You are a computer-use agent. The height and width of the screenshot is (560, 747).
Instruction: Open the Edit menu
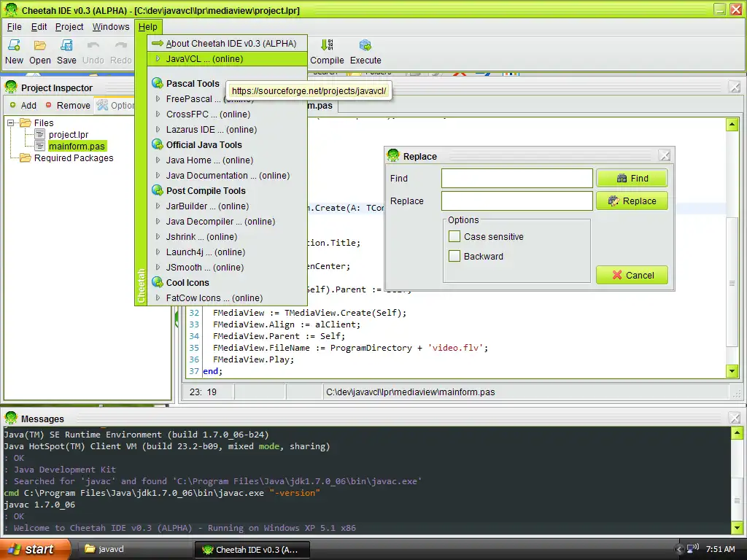(x=39, y=27)
